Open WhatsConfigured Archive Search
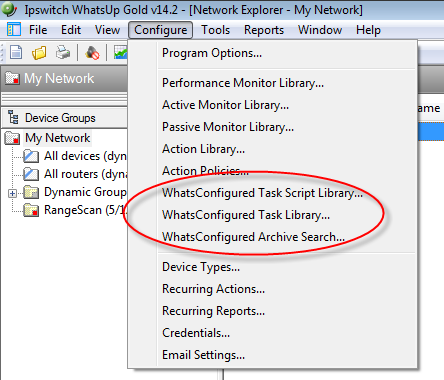This screenshot has height=380, width=444. pos(272,237)
